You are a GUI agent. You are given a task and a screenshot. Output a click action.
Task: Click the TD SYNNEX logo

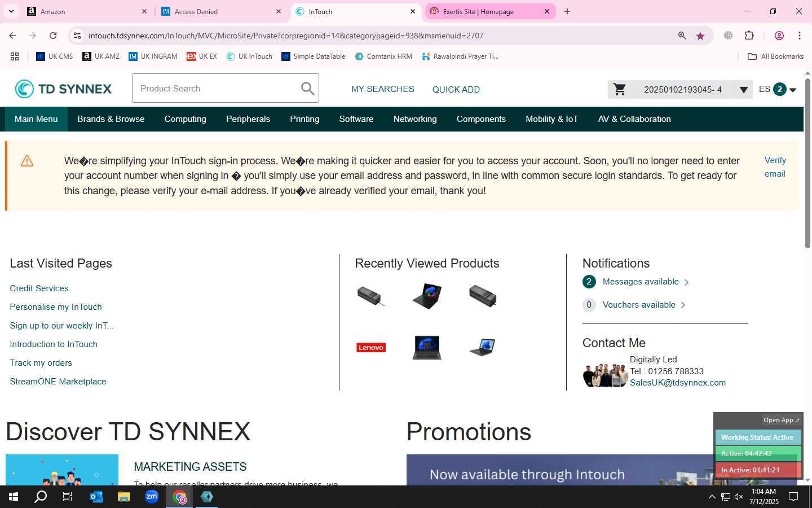coord(63,89)
